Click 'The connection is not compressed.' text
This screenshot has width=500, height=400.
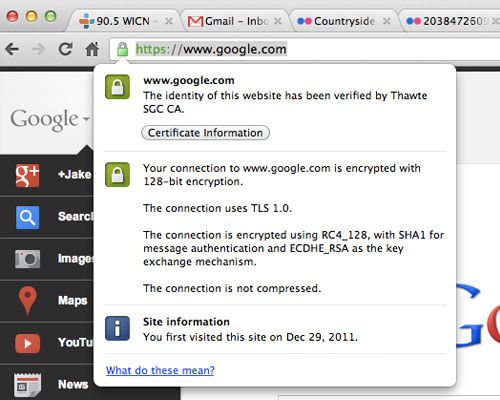(x=232, y=288)
